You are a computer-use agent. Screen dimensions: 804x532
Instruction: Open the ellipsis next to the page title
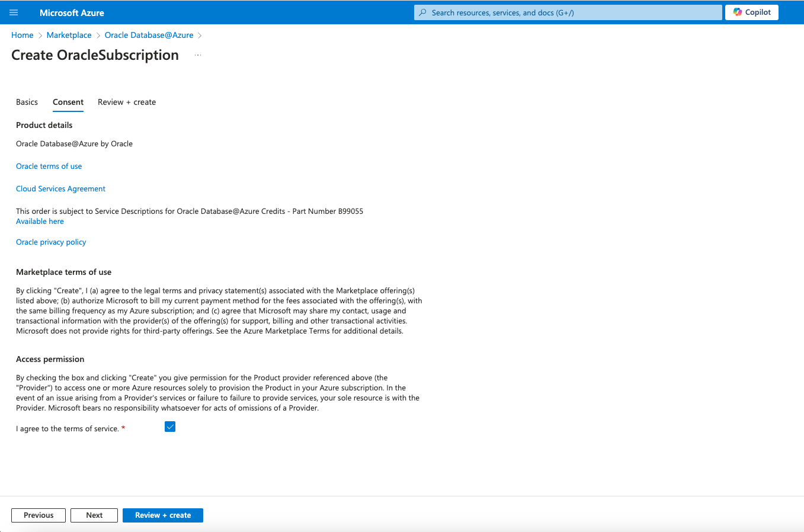(x=197, y=55)
